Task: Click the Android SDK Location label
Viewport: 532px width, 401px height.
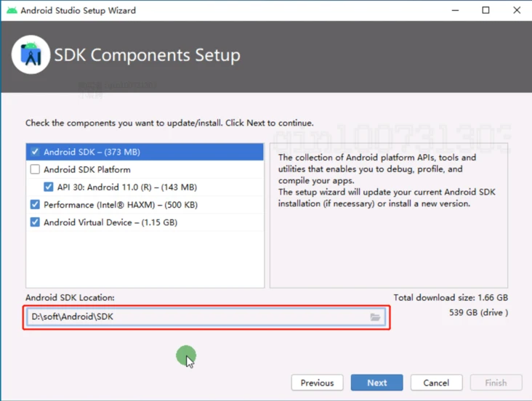Action: point(70,298)
